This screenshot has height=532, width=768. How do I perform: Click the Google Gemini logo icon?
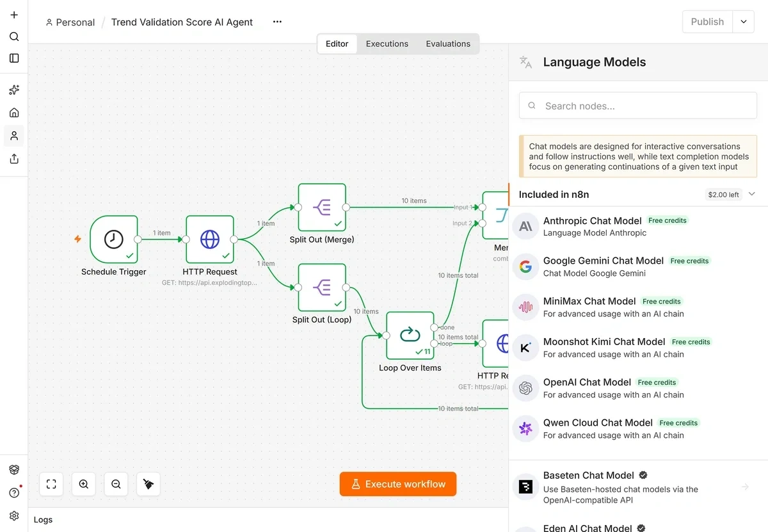coord(525,267)
